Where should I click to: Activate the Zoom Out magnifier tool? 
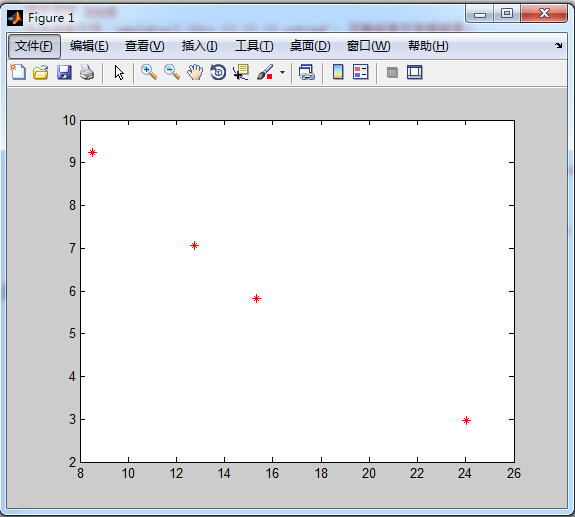pos(172,72)
